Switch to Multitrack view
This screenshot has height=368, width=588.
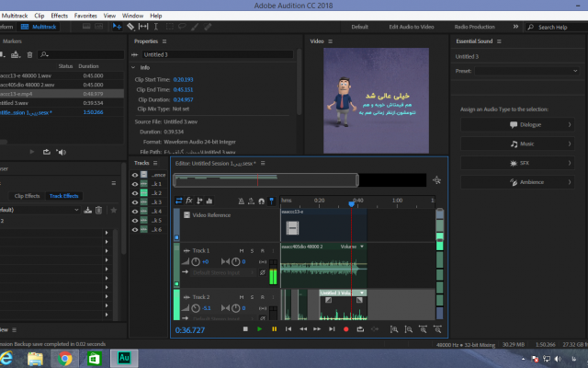39,27
